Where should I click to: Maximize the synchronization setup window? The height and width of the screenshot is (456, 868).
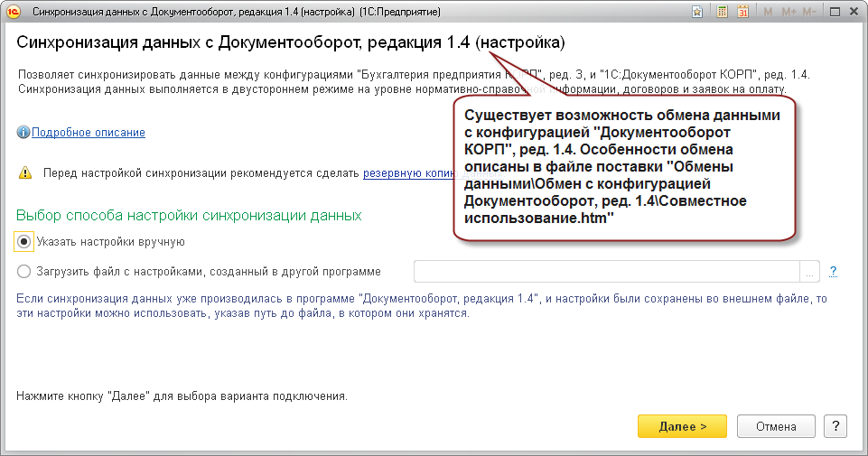835,12
